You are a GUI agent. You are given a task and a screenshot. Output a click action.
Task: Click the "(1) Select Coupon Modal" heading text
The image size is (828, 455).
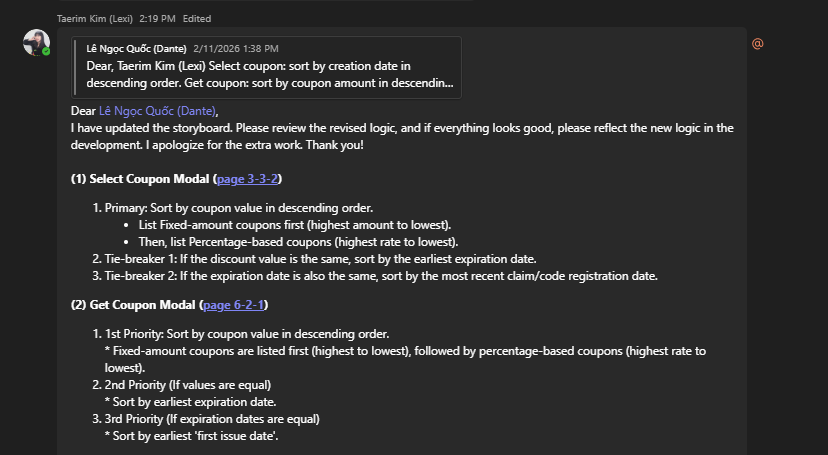coord(141,179)
